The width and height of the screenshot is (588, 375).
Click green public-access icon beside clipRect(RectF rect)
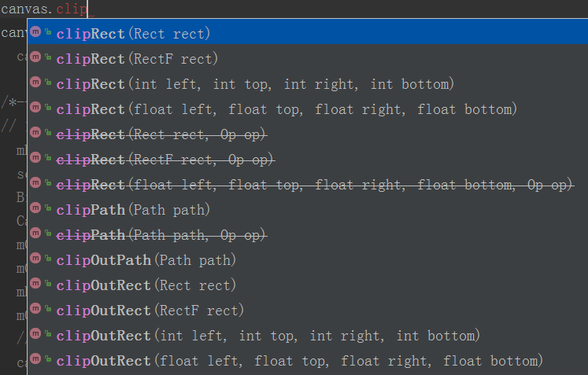tap(48, 57)
